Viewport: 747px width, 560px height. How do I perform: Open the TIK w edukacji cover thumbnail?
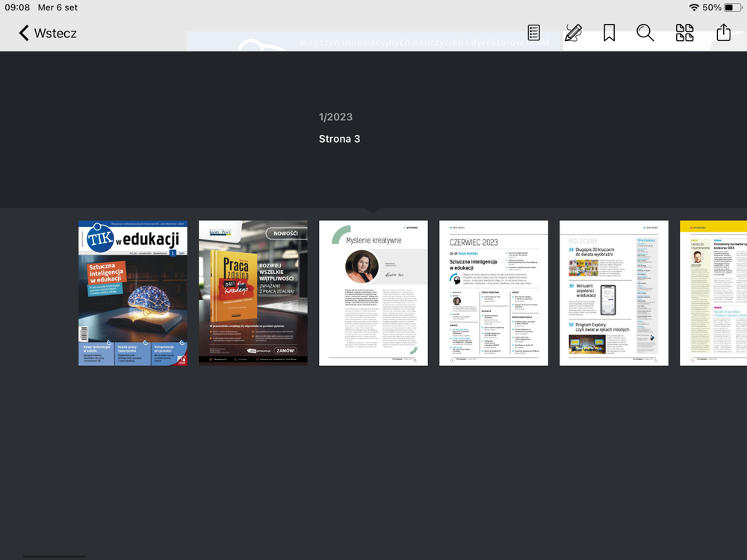(133, 293)
